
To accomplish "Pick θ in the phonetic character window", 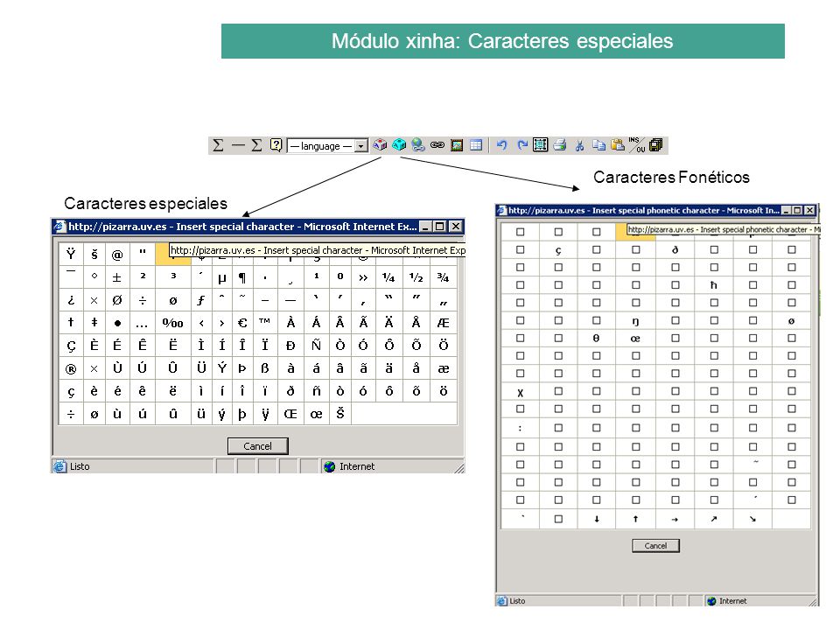I will pos(596,339).
